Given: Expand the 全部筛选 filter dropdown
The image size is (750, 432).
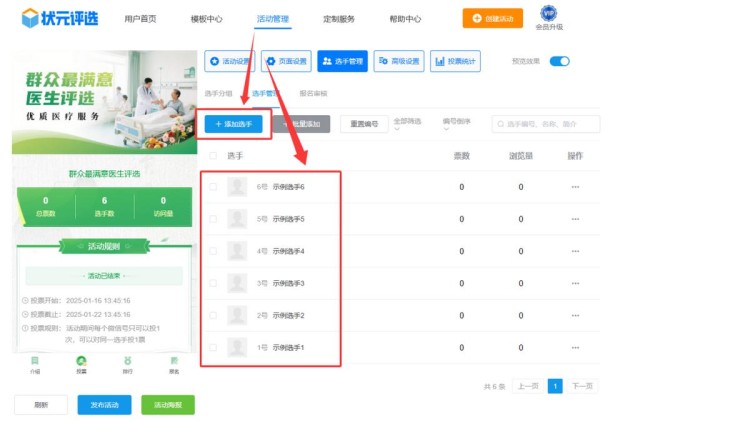Looking at the screenshot, I should 406,123.
